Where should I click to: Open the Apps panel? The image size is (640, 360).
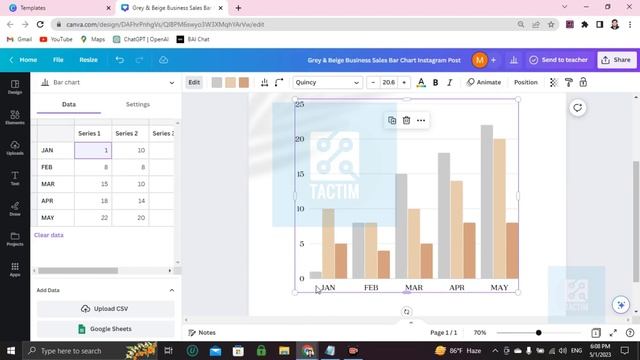tap(15, 269)
